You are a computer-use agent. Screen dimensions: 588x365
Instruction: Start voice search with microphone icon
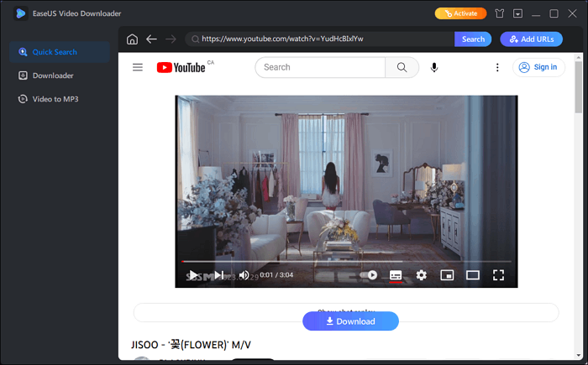[x=434, y=67]
